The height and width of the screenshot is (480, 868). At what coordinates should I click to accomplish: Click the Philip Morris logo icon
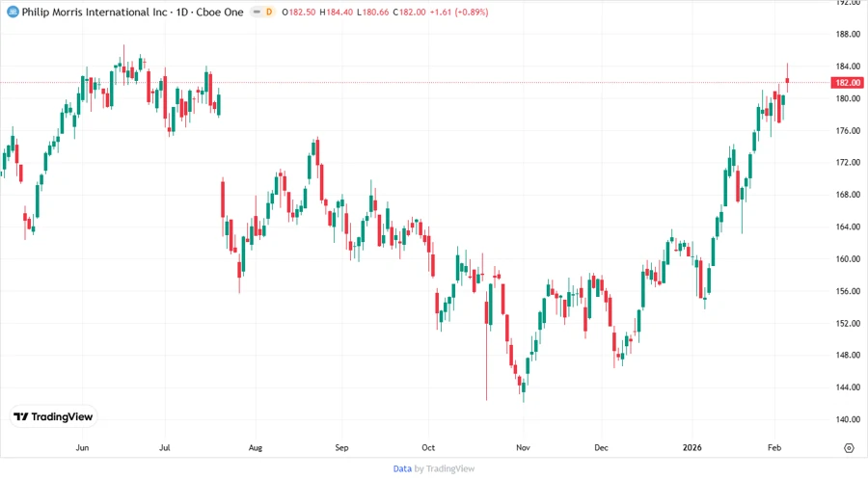pos(13,12)
